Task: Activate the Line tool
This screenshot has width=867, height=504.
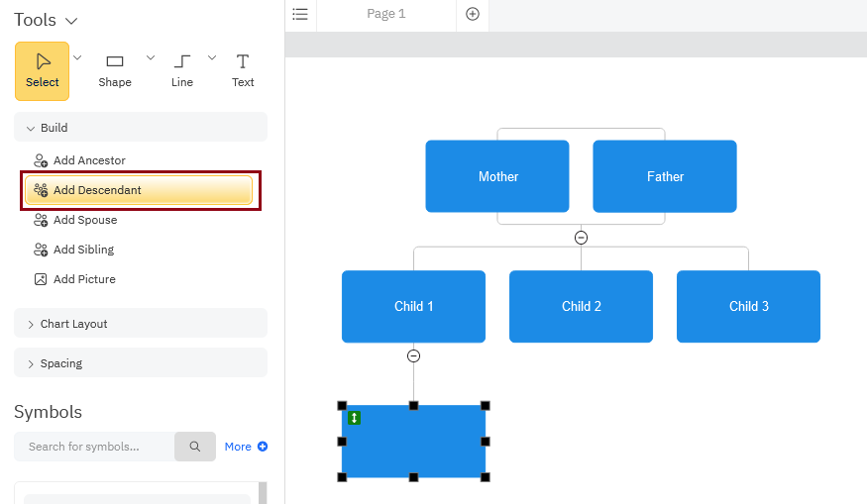Action: pos(182,70)
